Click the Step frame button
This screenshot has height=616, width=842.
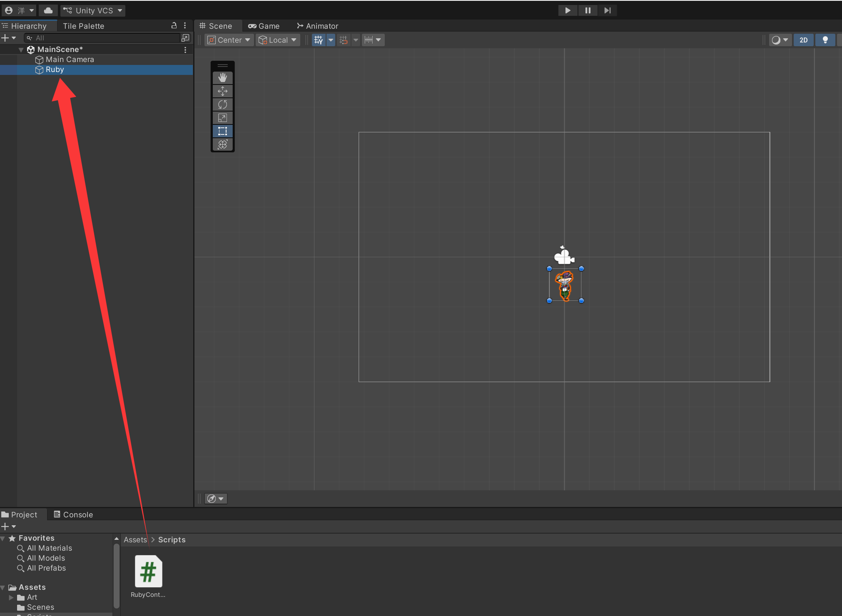click(x=607, y=10)
